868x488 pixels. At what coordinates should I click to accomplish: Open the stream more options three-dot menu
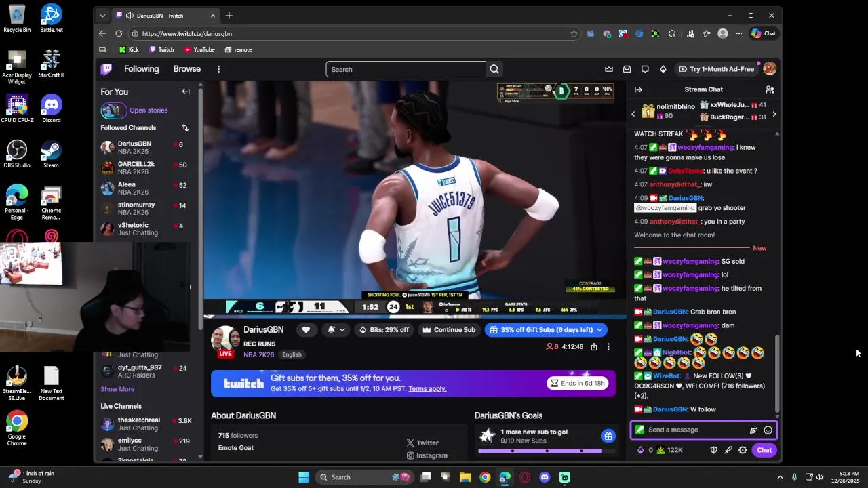tap(608, 347)
